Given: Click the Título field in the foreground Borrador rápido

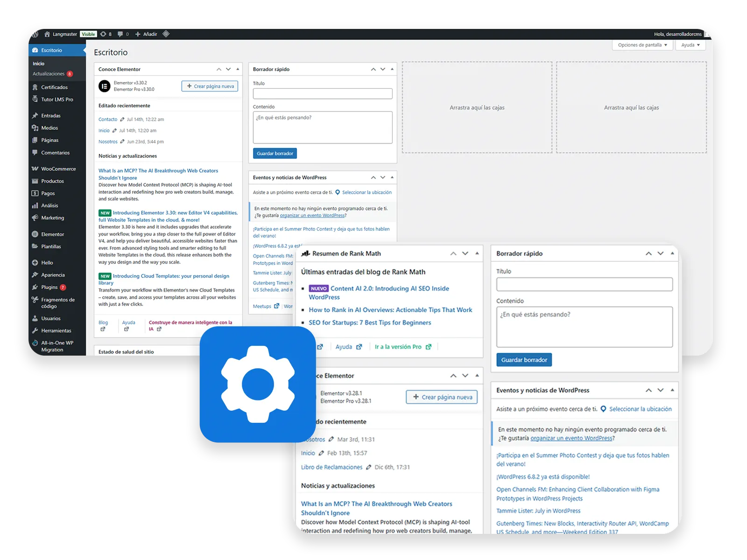Looking at the screenshot, I should tap(585, 284).
